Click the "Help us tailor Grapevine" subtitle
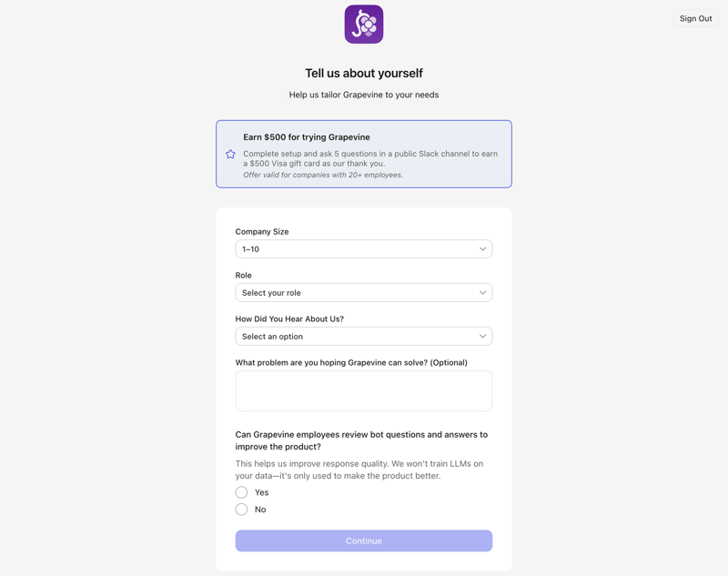Screen dimensions: 728x576 point(363,95)
